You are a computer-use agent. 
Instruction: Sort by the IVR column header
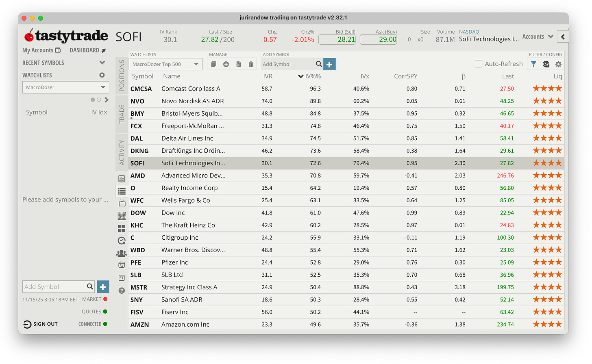[268, 76]
